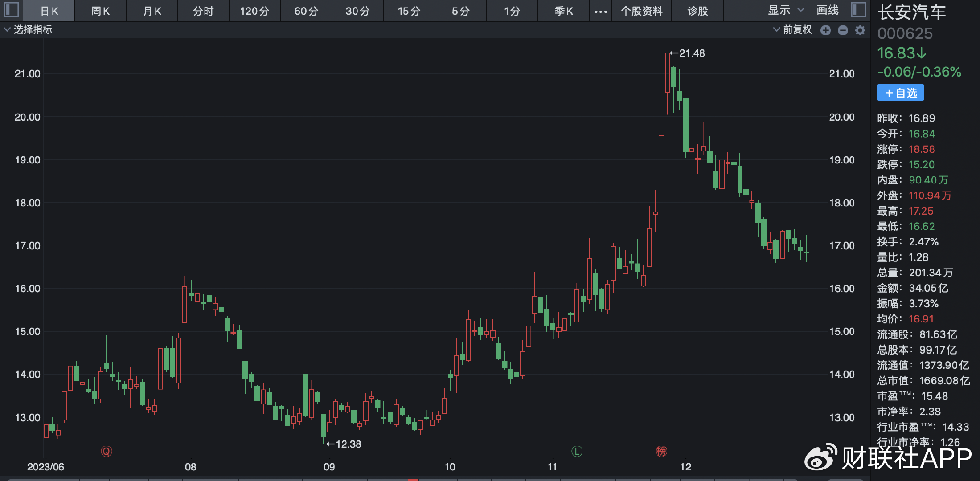980x481 pixels.
Task: Click the red Q marker icon
Action: 106,452
